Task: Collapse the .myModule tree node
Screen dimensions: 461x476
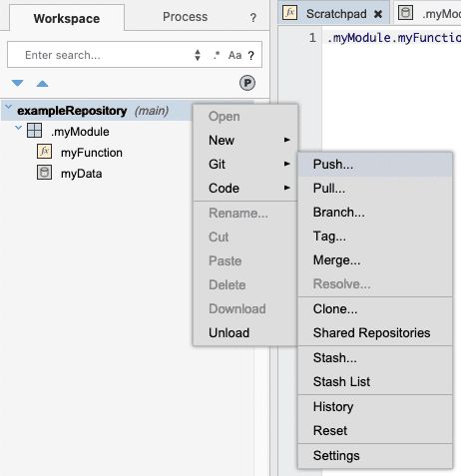Action: [x=19, y=128]
